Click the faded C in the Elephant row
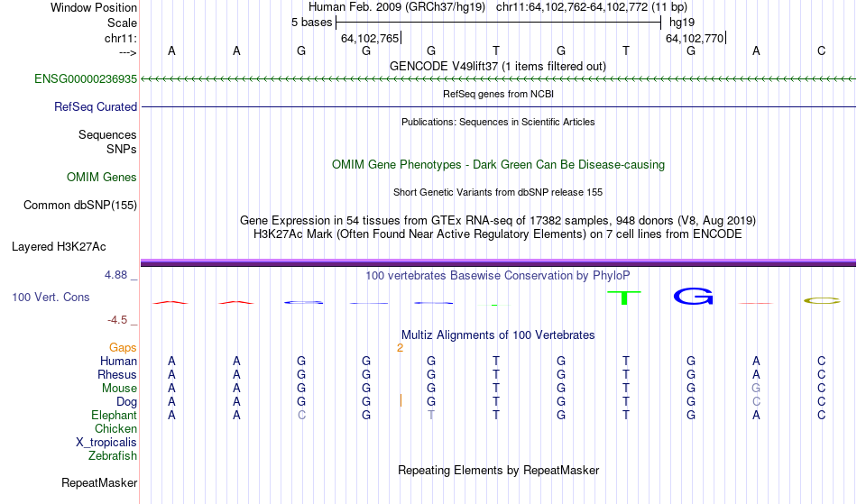The image size is (857, 504). coord(301,416)
